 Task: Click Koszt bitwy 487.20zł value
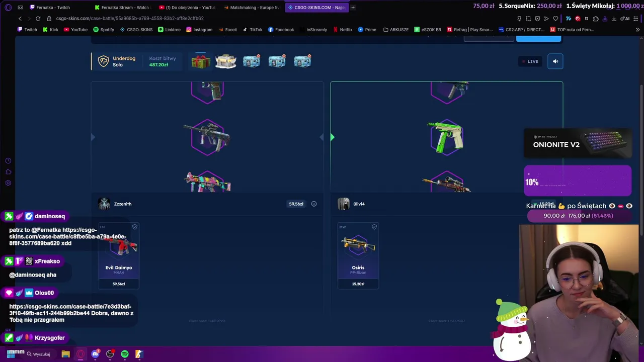(x=158, y=65)
